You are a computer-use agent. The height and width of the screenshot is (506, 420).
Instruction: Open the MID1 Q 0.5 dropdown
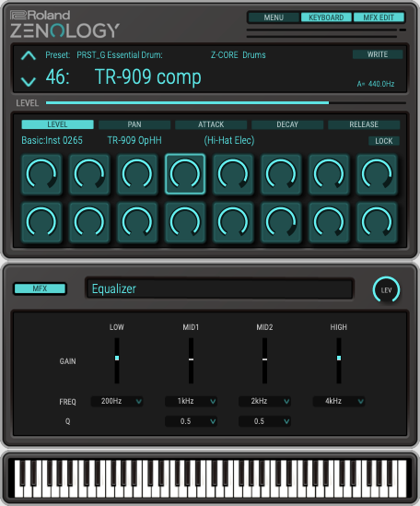tap(191, 421)
